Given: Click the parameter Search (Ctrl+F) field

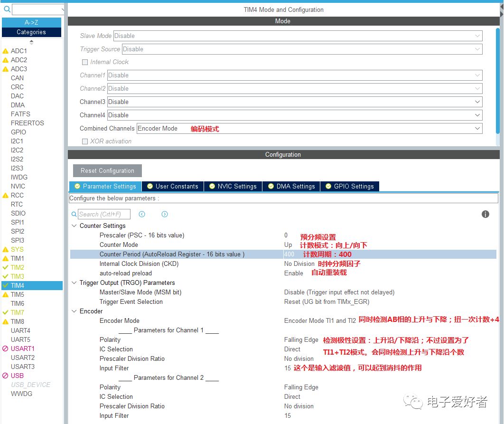Looking at the screenshot, I should pos(104,214).
